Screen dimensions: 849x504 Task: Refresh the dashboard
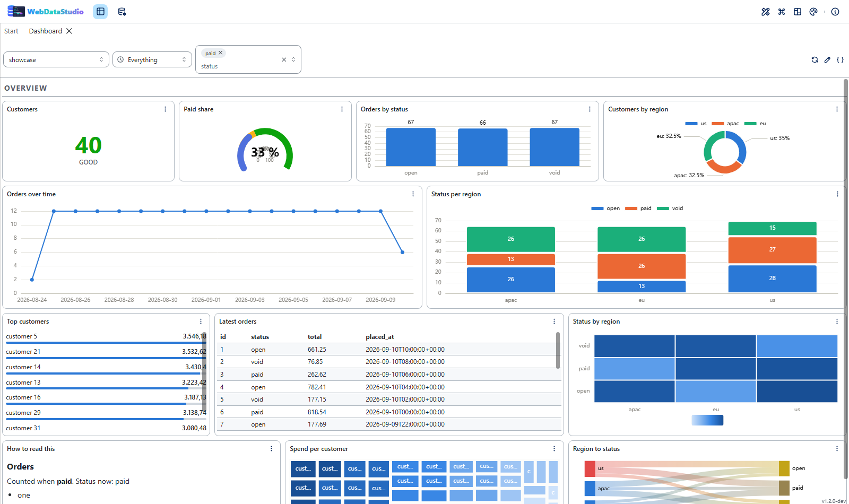tap(815, 60)
